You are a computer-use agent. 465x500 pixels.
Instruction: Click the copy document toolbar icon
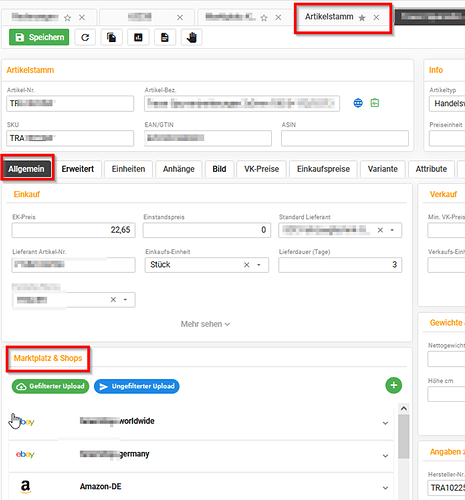(x=111, y=37)
